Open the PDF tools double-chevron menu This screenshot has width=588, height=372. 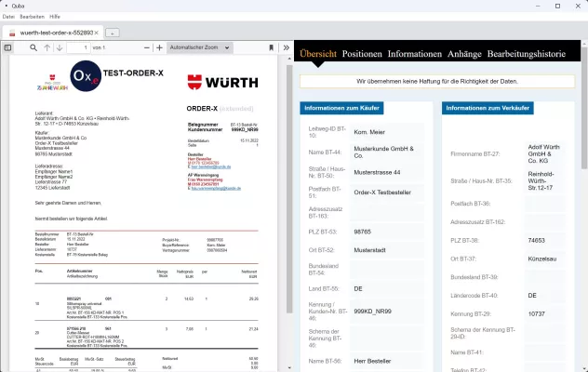287,47
